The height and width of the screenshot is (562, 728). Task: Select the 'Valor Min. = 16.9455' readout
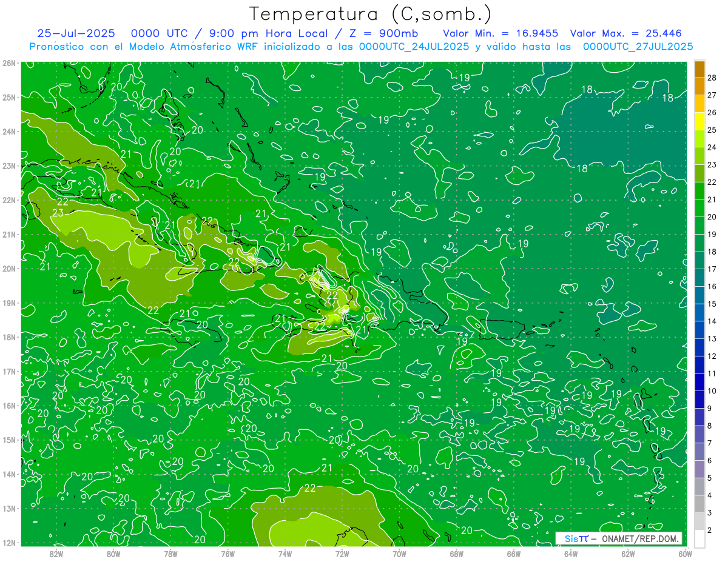[501, 33]
